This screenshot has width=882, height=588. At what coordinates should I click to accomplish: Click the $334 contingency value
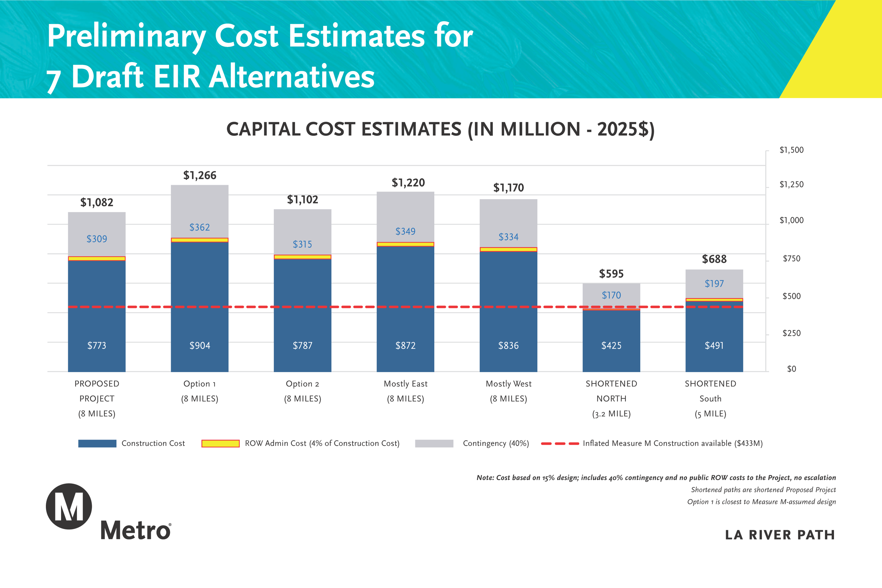pos(508,237)
